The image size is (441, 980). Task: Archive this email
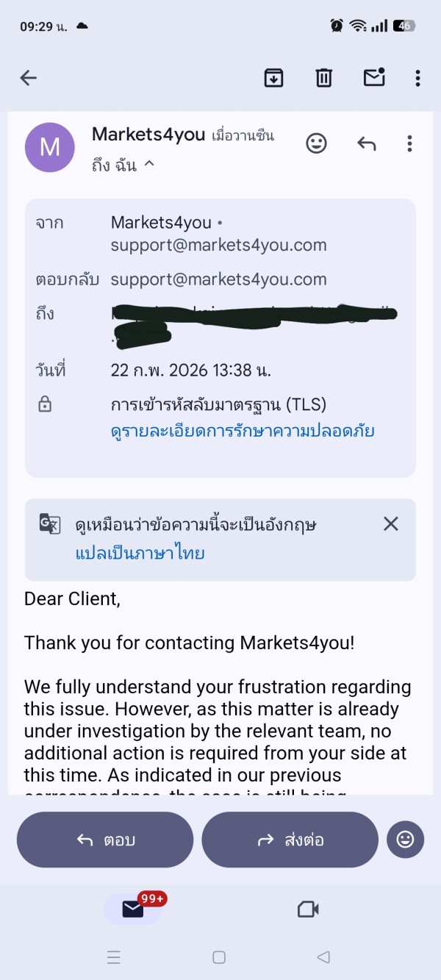click(x=273, y=78)
